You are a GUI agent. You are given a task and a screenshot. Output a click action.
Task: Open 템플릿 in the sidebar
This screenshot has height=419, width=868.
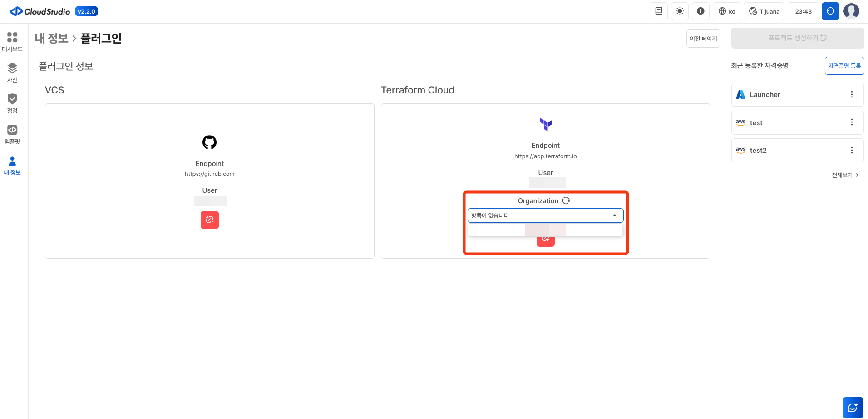coord(12,134)
